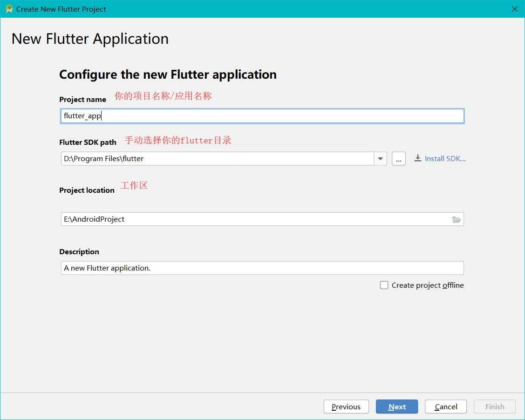Click the Project name input field
Screen dimensions: 525x420
click(262, 116)
